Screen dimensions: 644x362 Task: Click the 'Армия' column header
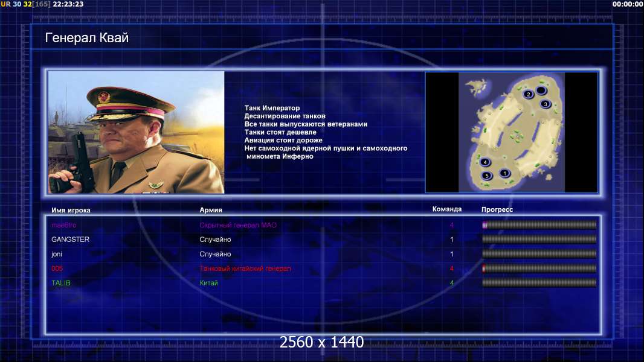click(x=211, y=210)
